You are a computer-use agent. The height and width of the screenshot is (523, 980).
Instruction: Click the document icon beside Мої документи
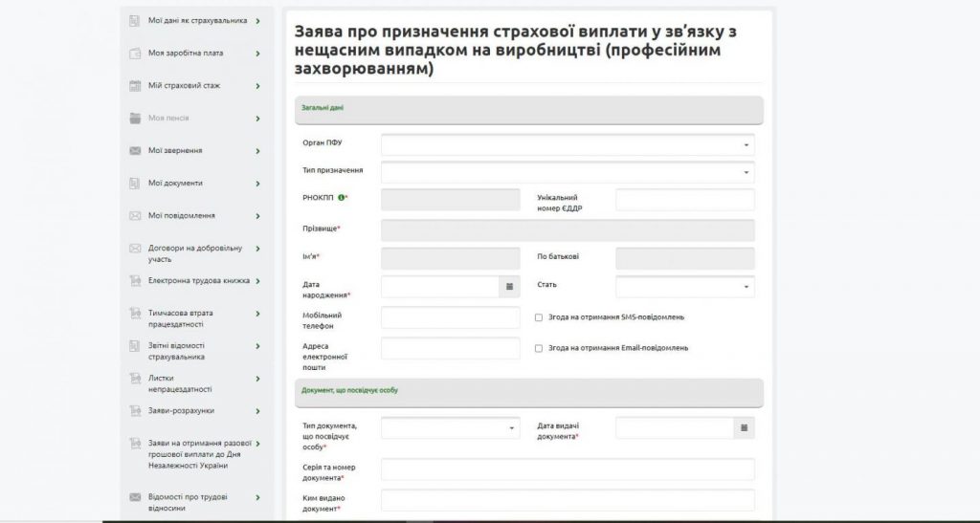coord(136,183)
